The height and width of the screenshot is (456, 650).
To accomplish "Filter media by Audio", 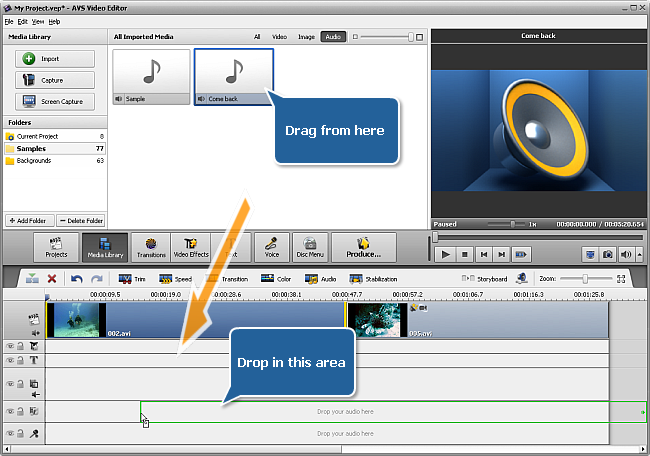I will point(333,37).
